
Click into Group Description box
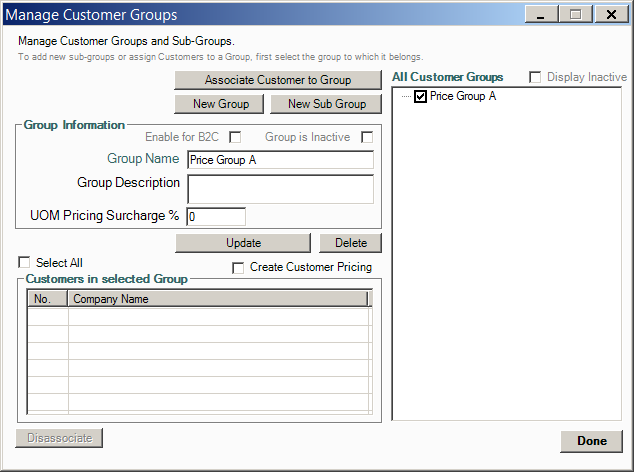(279, 189)
